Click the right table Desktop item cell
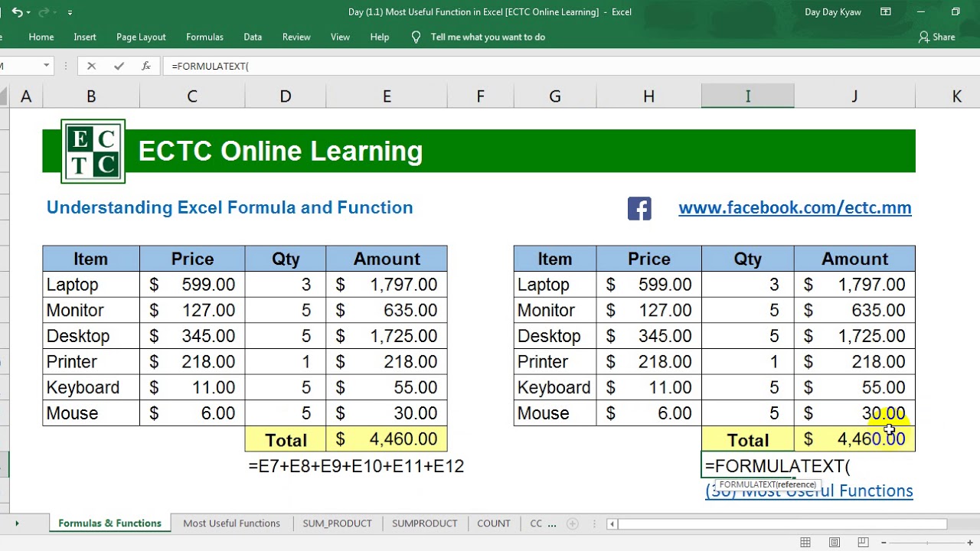The image size is (980, 551). pyautogui.click(x=555, y=336)
